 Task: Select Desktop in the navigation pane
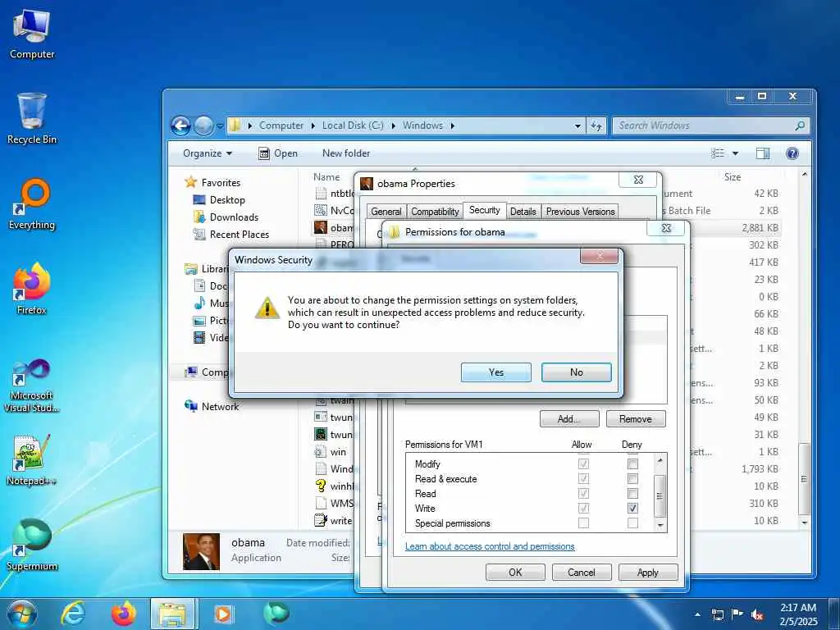pyautogui.click(x=227, y=200)
